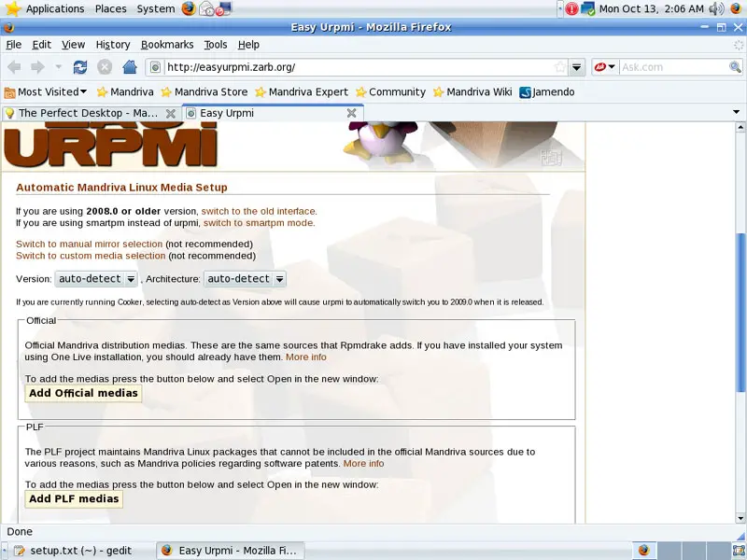Click Switch to custom media selection link
Image resolution: width=747 pixels, height=560 pixels.
point(91,256)
